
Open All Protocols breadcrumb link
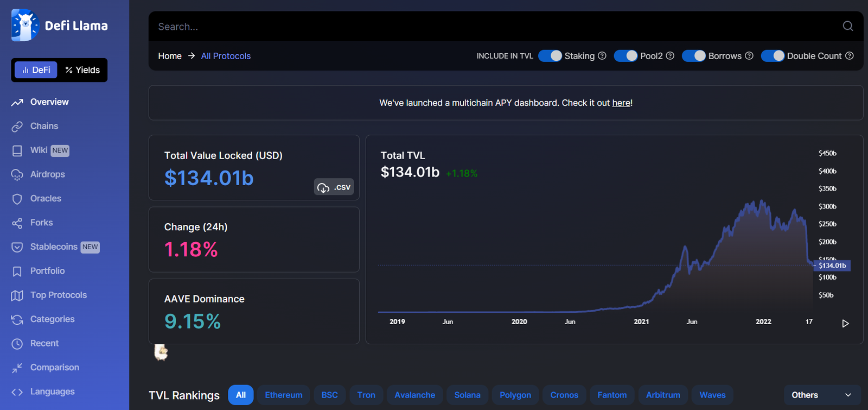pyautogui.click(x=226, y=56)
